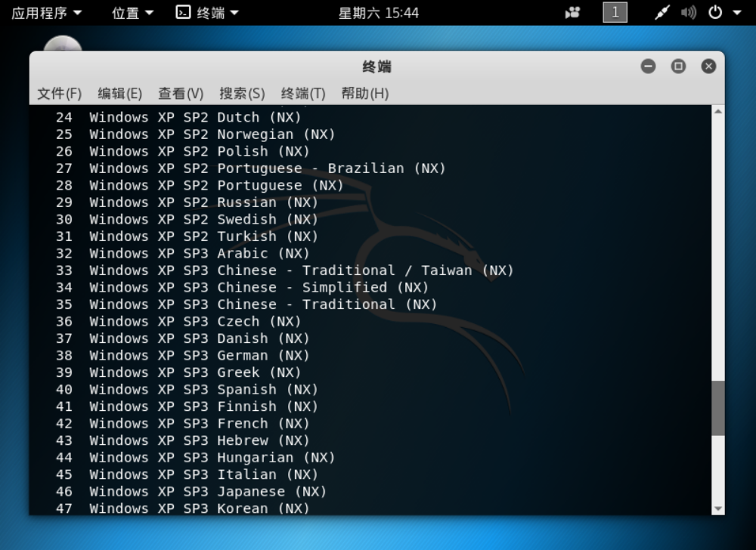Click line 46 SP3 Japanese
756x550 pixels.
pos(191,491)
